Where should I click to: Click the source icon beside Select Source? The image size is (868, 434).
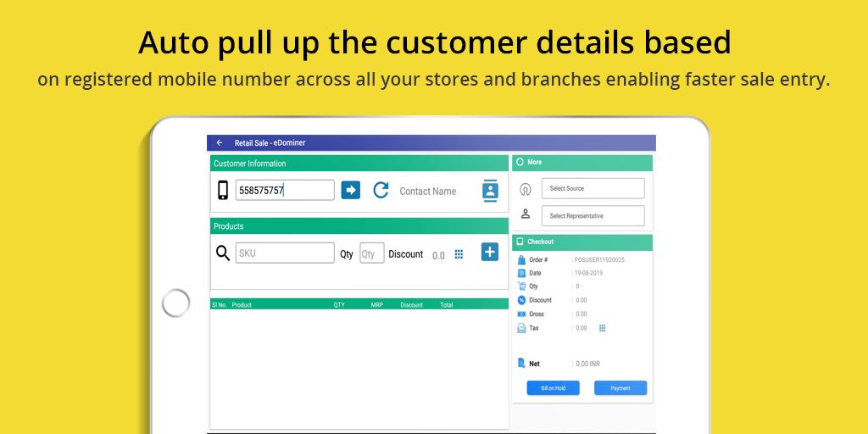pyautogui.click(x=526, y=189)
